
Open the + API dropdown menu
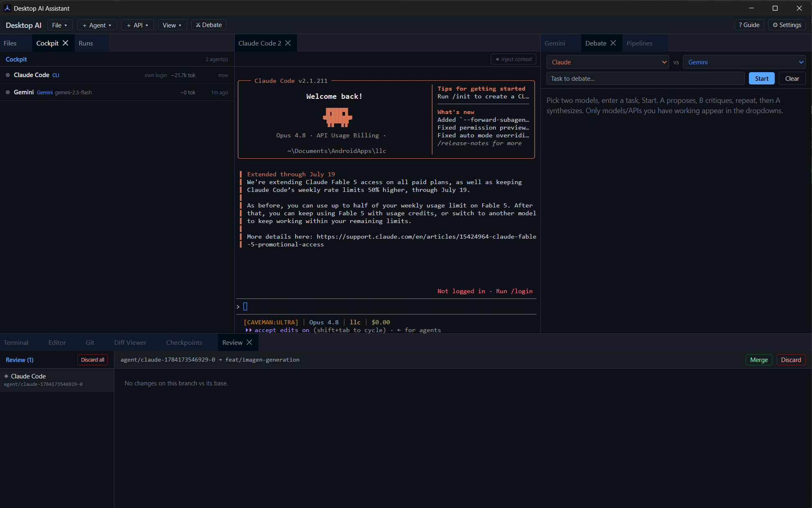pos(138,25)
